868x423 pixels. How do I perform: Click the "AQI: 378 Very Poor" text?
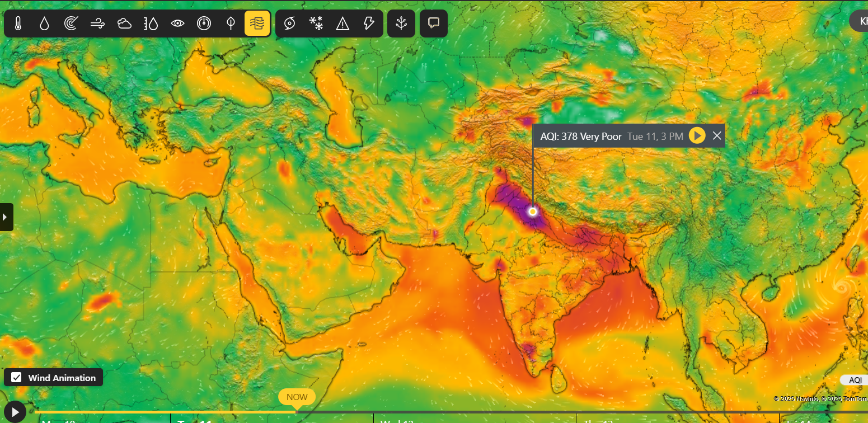tap(581, 136)
